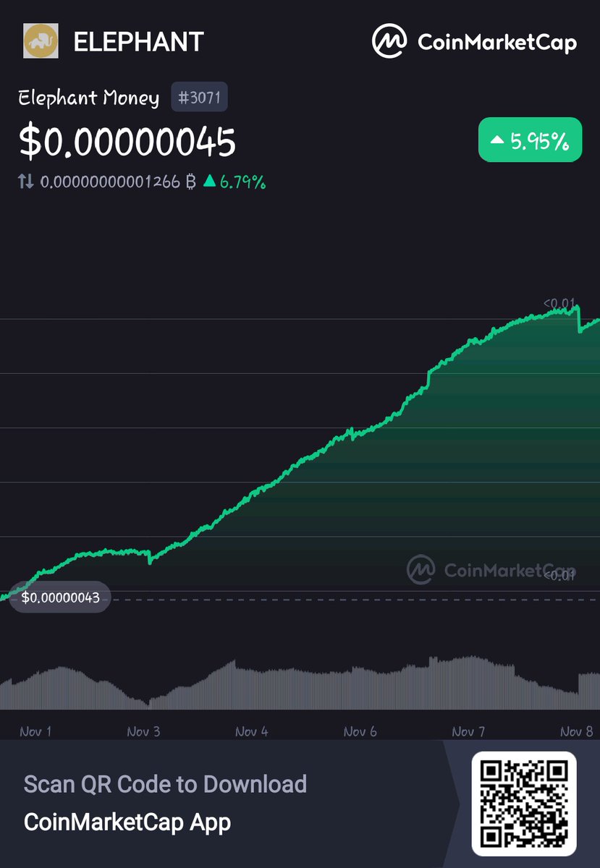
Task: Click the QR code image
Action: click(x=524, y=804)
